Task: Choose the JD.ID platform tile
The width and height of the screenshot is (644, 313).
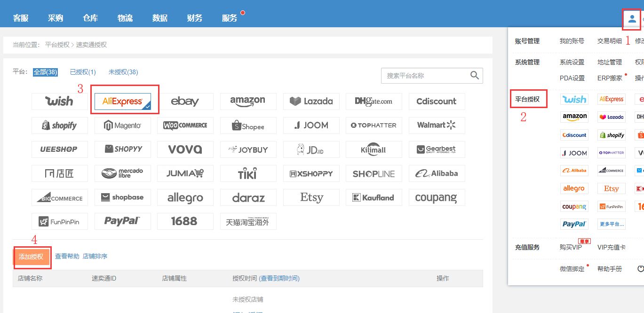Action: click(x=311, y=149)
